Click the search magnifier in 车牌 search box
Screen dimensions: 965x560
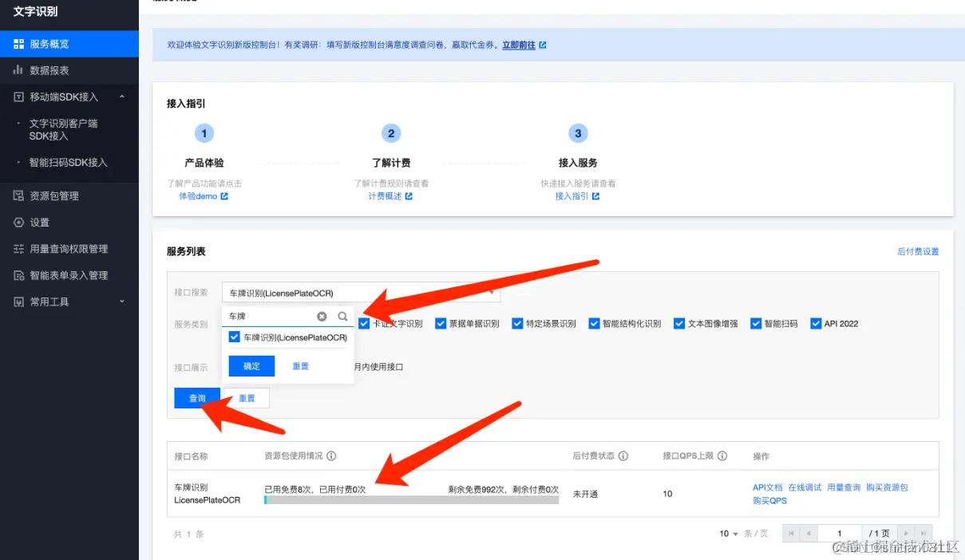[342, 316]
